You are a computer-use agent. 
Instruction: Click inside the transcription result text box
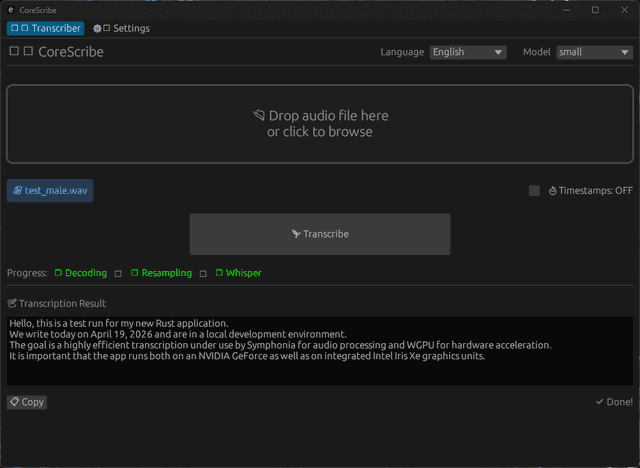pyautogui.click(x=320, y=350)
